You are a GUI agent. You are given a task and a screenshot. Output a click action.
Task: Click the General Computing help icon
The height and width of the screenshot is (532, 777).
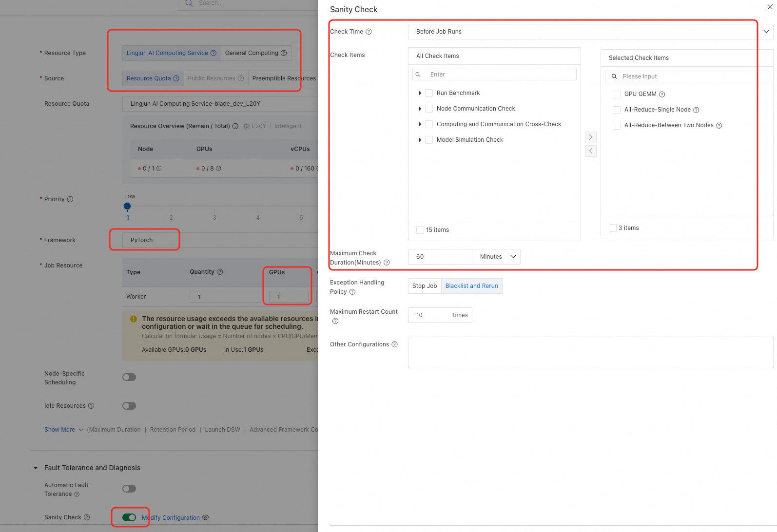point(284,53)
